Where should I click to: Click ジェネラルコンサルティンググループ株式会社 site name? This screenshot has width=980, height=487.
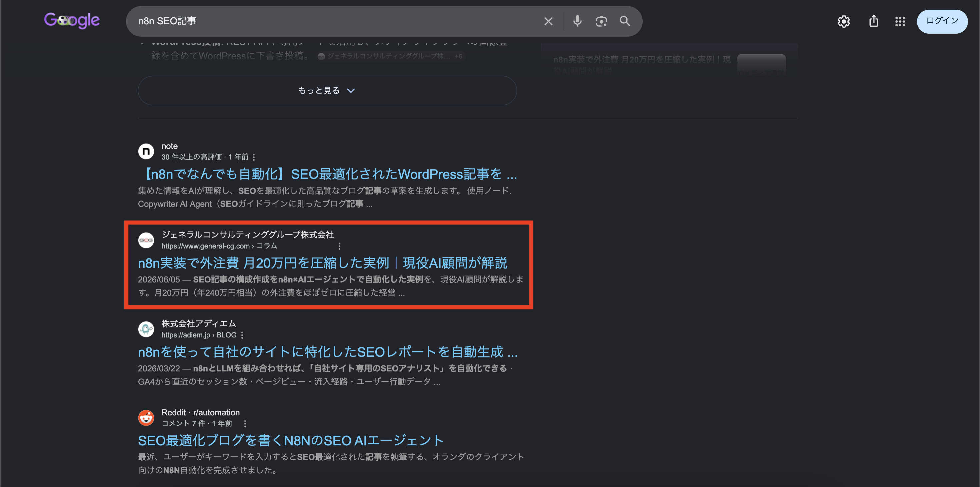coord(248,235)
